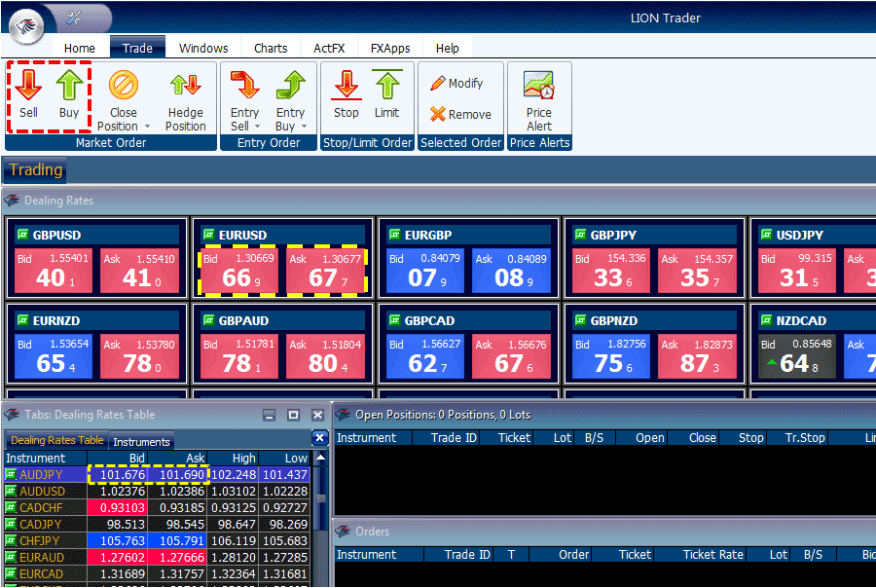Switch to the FXApps ribbon tab
Image resolution: width=876 pixels, height=588 pixels.
tap(390, 48)
